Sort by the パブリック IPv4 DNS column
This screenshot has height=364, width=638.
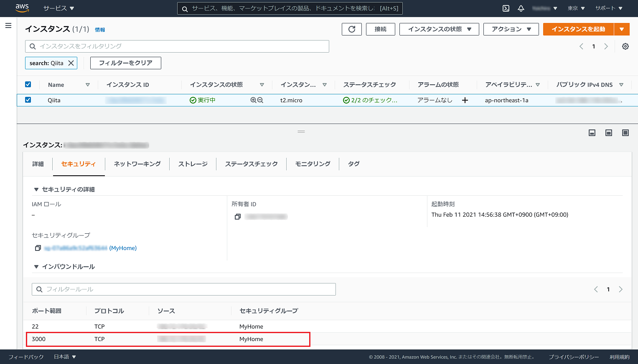tap(621, 85)
